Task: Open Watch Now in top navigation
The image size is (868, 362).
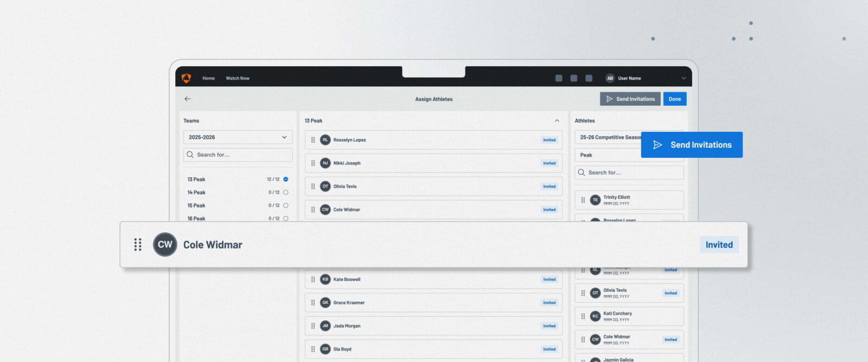Action: tap(238, 78)
